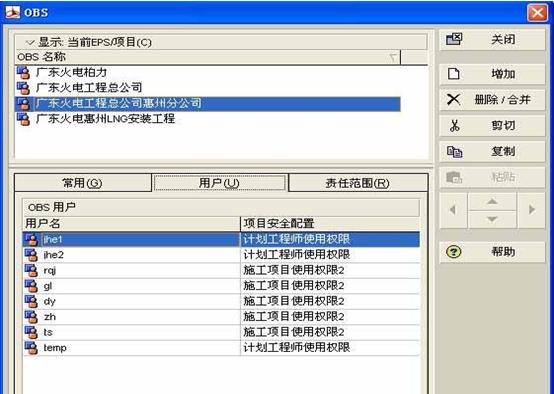Viewport: 554px width, 394px height.
Task: Select OBS row 广东火电工程总公司惠州分公司
Action: click(208, 104)
